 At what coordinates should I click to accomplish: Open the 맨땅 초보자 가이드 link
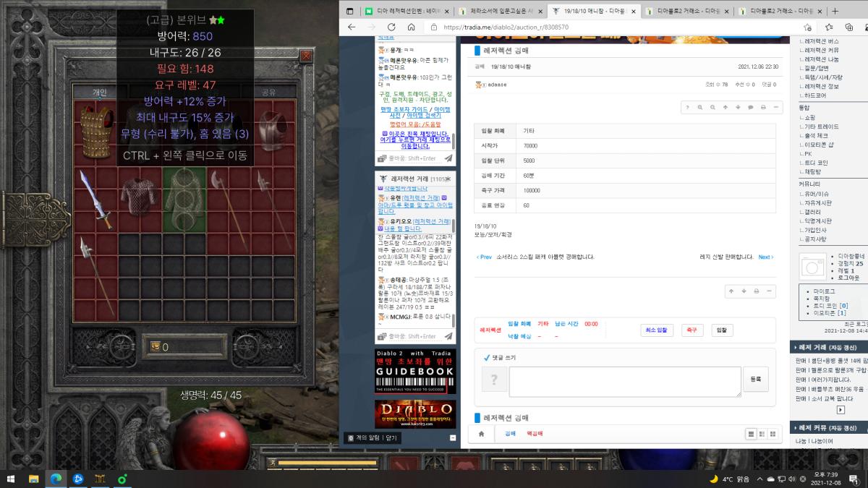tap(404, 109)
